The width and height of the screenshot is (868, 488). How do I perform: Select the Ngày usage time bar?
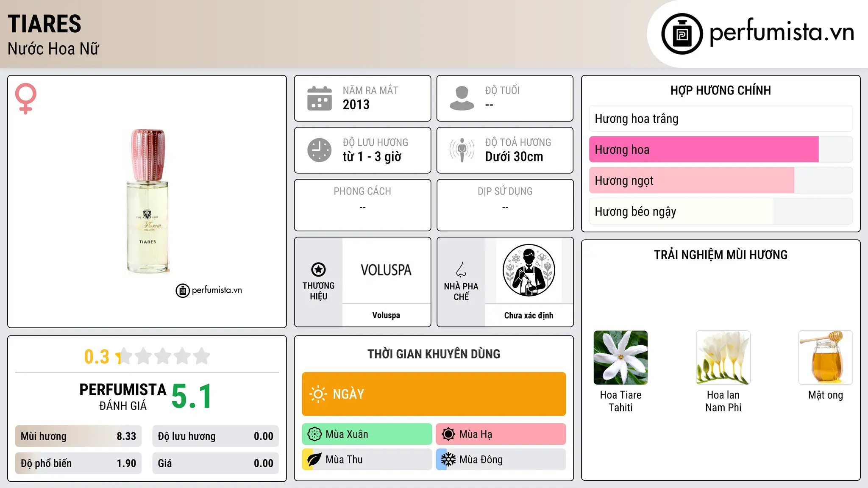coord(434,394)
